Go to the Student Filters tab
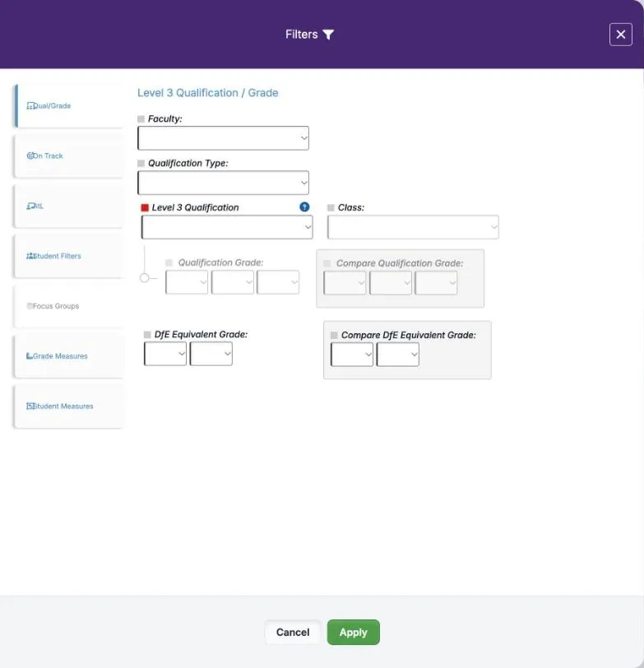 point(68,256)
